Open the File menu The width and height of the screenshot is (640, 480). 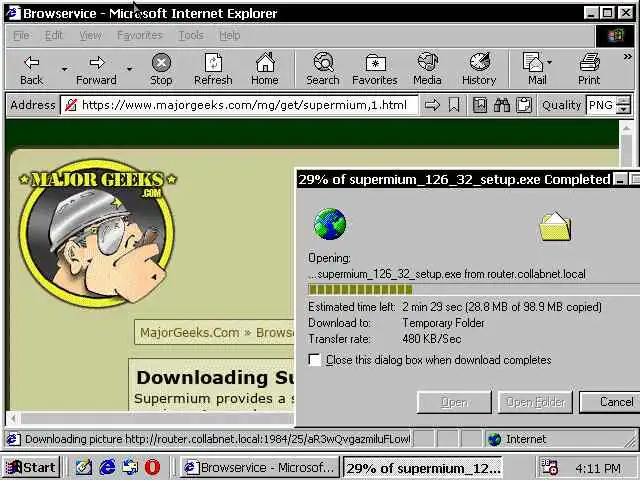(21, 36)
